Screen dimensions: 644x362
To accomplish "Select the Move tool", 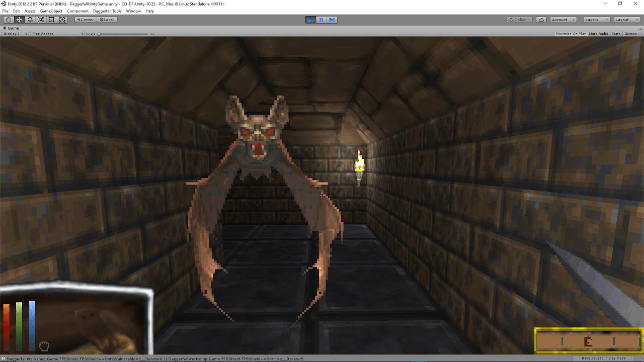I will pos(19,20).
